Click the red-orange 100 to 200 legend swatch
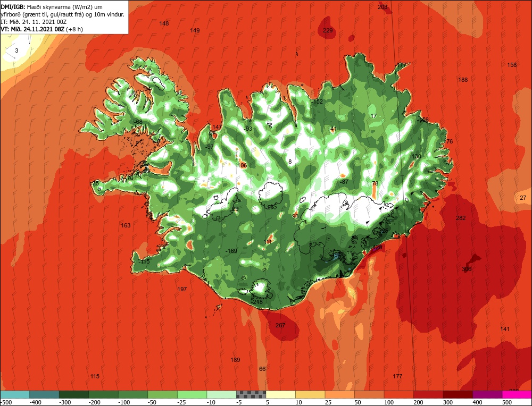 click(x=398, y=394)
